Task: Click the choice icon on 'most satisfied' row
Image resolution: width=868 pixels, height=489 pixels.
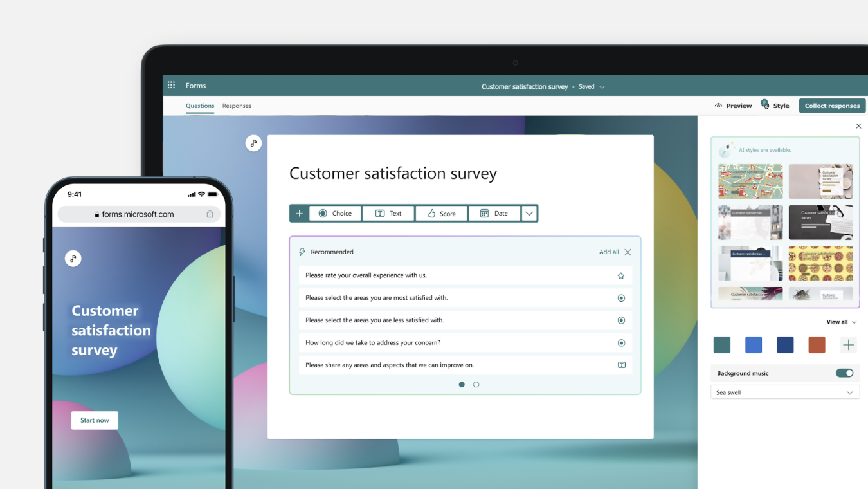Action: click(621, 298)
